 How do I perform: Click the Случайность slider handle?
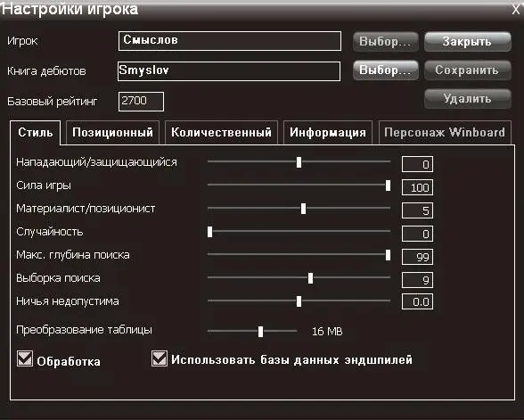[210, 232]
